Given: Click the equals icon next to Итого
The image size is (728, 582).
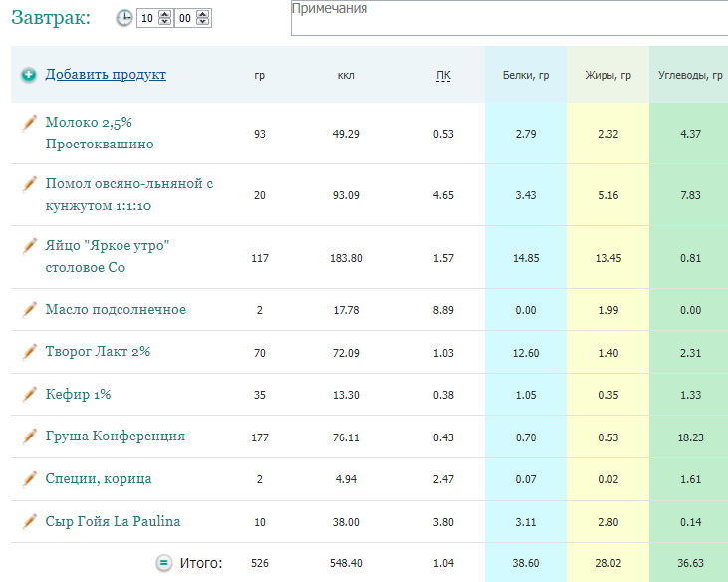Looking at the screenshot, I should 163,563.
